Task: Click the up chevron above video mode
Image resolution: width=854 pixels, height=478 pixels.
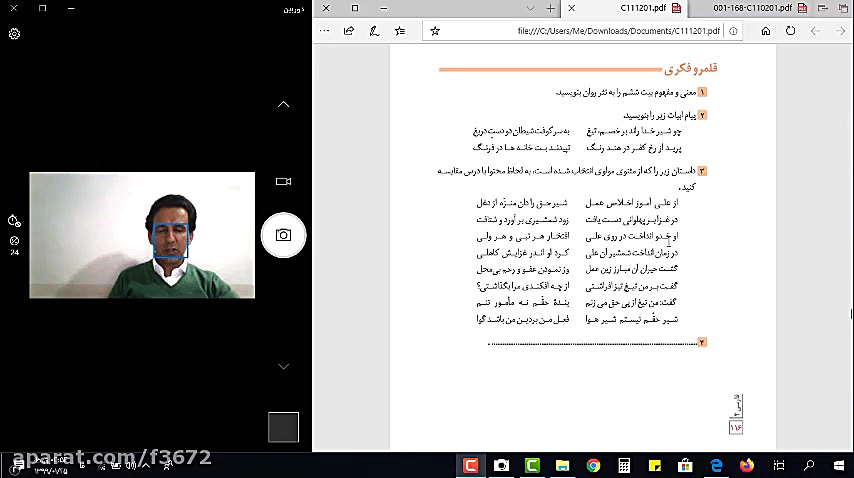Action: (283, 104)
